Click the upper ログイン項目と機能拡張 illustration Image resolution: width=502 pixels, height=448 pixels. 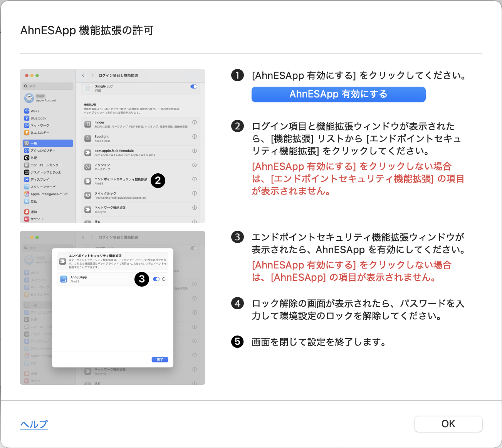tap(112, 146)
